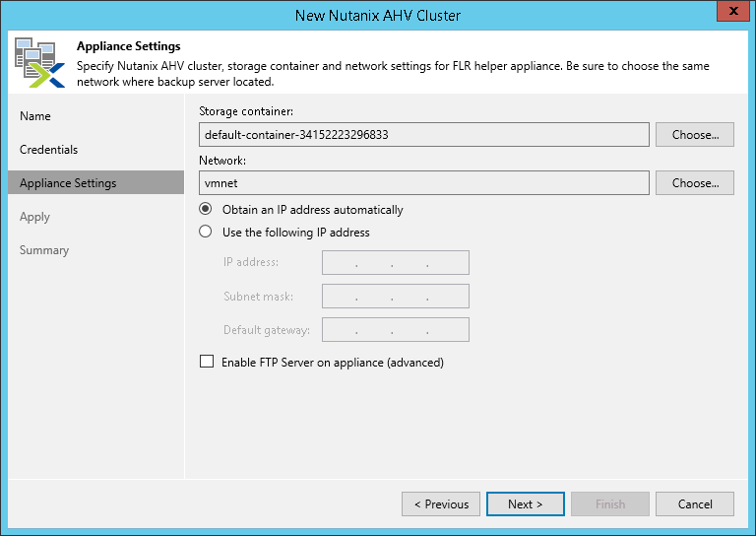Go back with the Previous button
The image size is (756, 536).
coord(441,504)
